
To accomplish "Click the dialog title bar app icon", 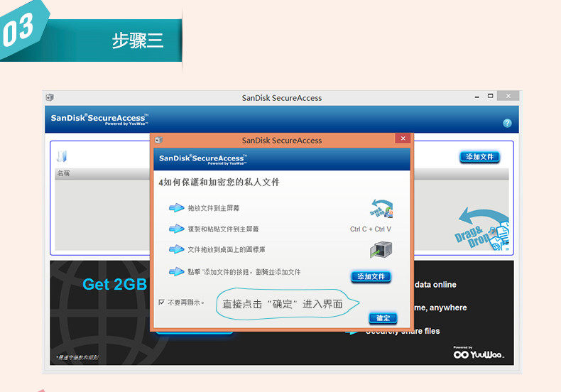I will point(159,140).
